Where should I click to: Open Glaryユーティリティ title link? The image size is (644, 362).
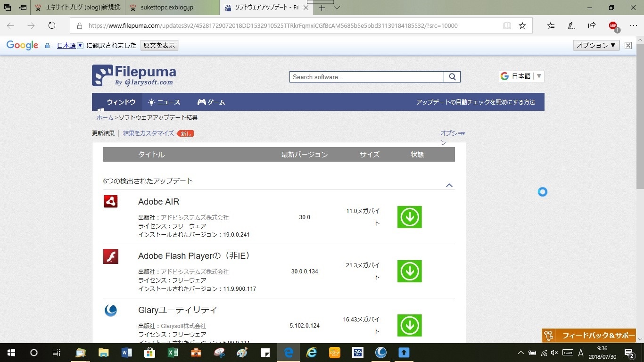(178, 310)
